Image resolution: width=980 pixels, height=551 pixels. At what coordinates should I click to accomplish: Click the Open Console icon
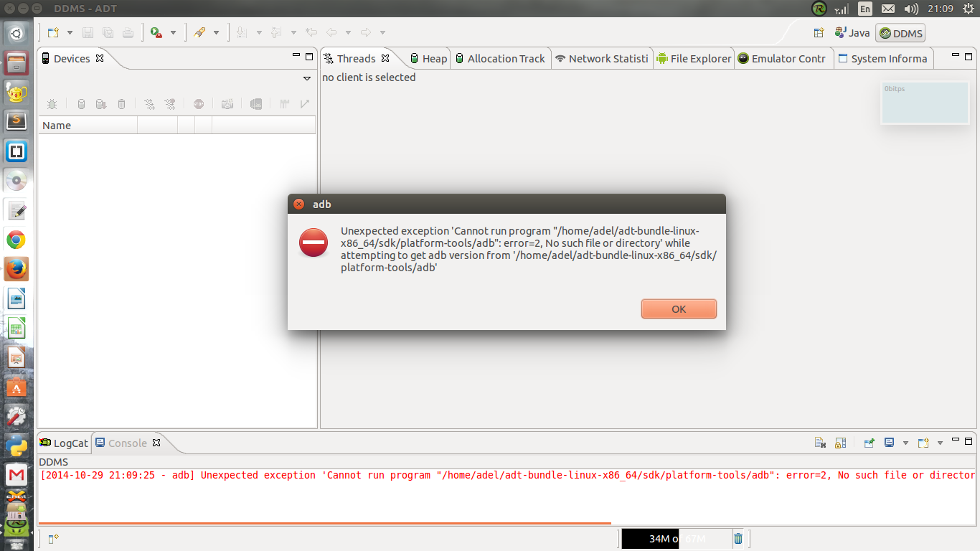click(x=924, y=443)
